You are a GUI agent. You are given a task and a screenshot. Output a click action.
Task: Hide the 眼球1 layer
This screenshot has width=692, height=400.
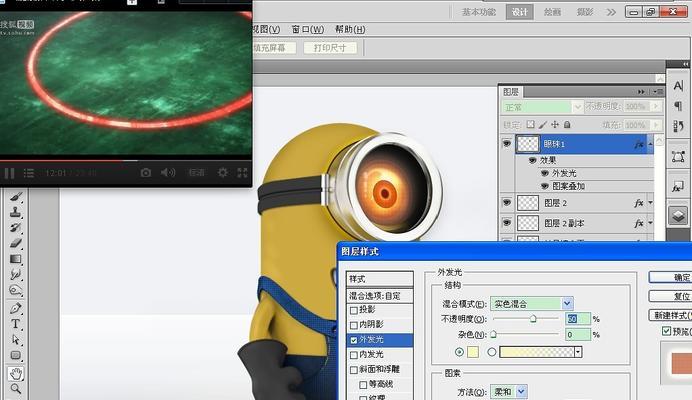coord(507,143)
